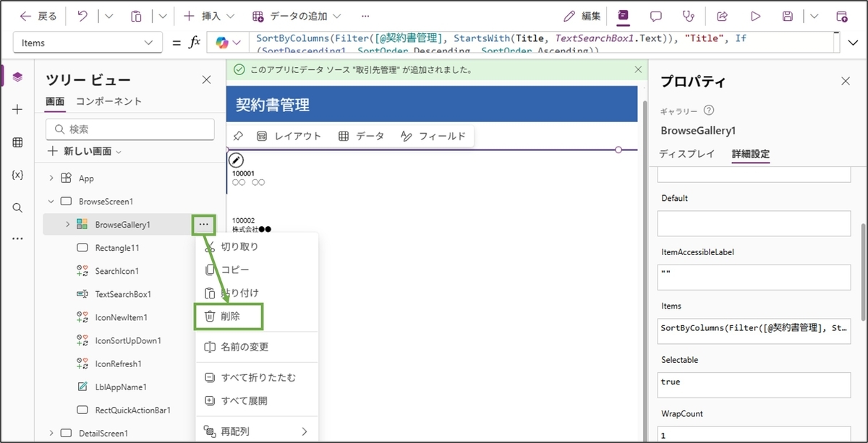The width and height of the screenshot is (868, 443).
Task: Click the Copilot icon in formula bar
Action: (222, 43)
